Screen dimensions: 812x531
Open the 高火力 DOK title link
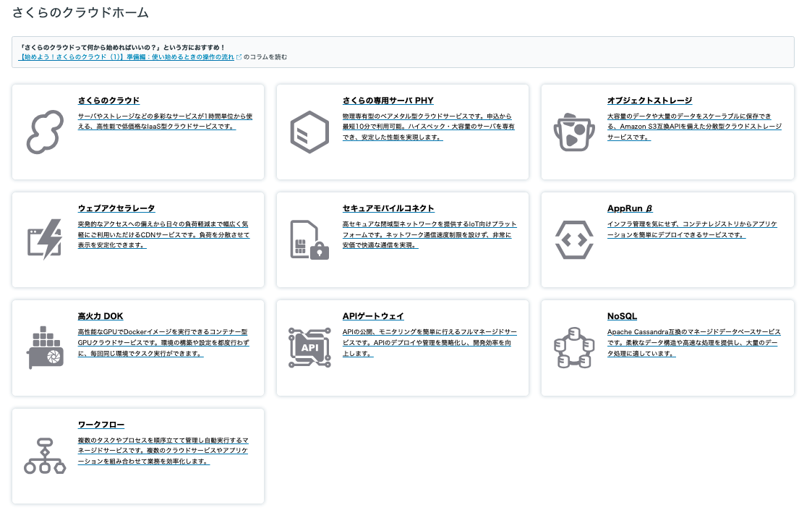tap(101, 316)
